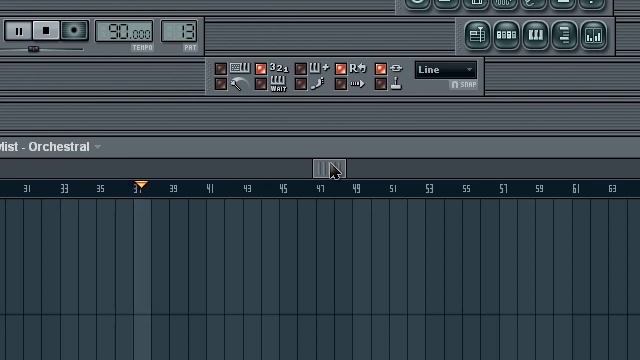Toggle lit LED left of chain link icon
Viewport: 640px width, 360px height.
380,69
